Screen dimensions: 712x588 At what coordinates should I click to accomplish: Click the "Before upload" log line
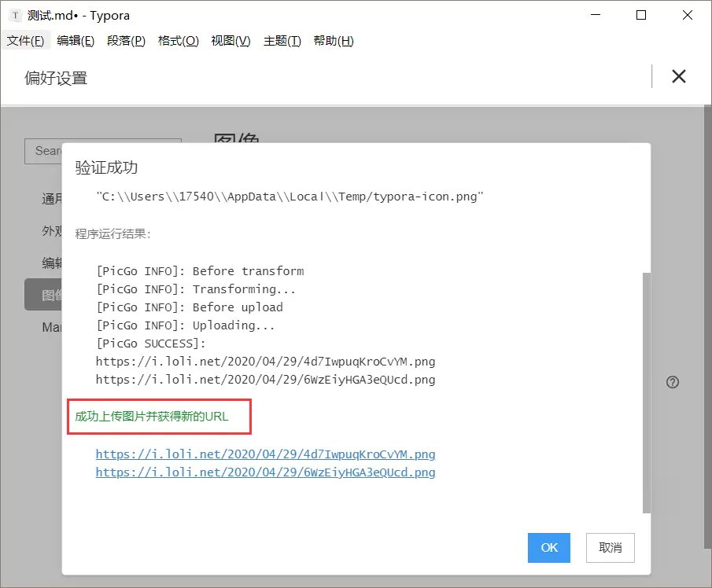click(x=190, y=307)
